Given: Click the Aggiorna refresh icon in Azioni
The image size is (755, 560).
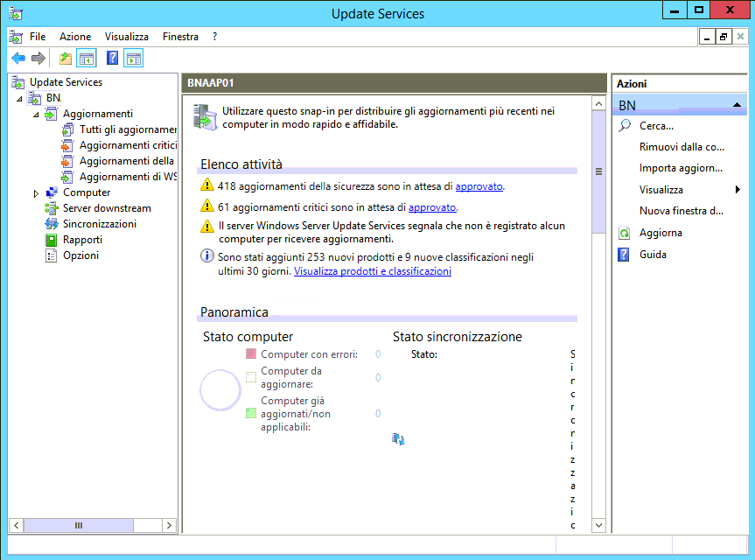Looking at the screenshot, I should [x=624, y=234].
